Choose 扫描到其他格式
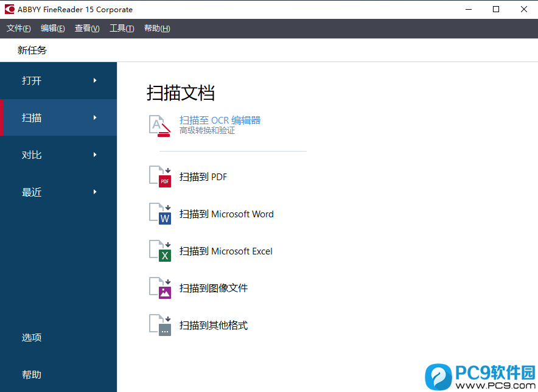The width and height of the screenshot is (538, 392). 214,325
